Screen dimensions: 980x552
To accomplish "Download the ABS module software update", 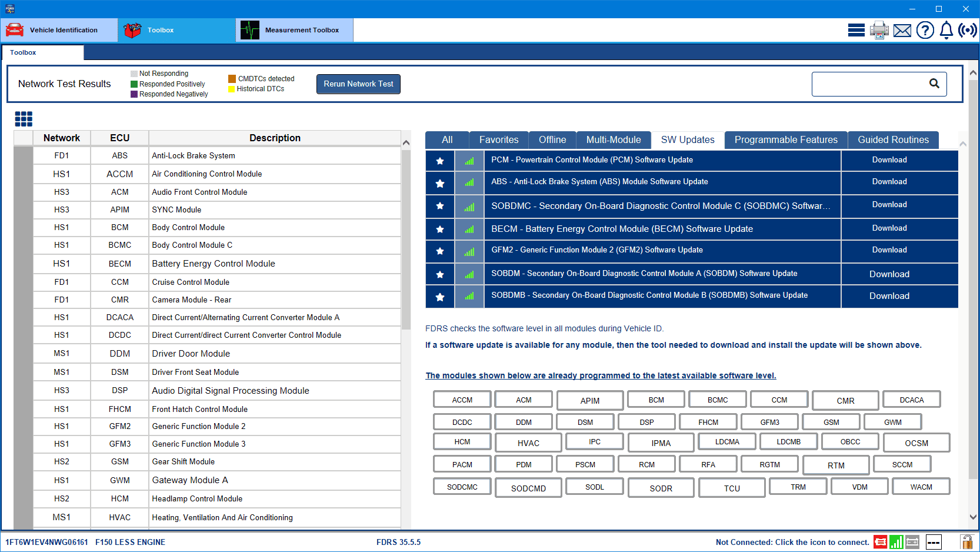I will tap(889, 182).
